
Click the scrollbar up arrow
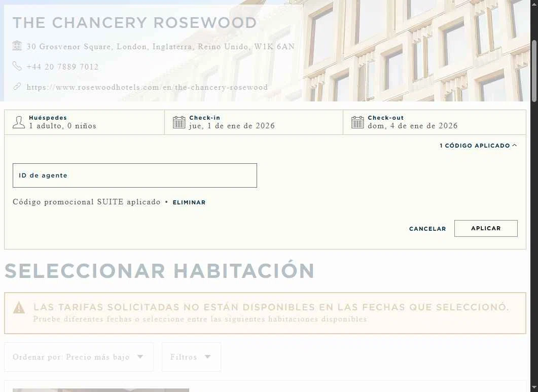click(534, 4)
